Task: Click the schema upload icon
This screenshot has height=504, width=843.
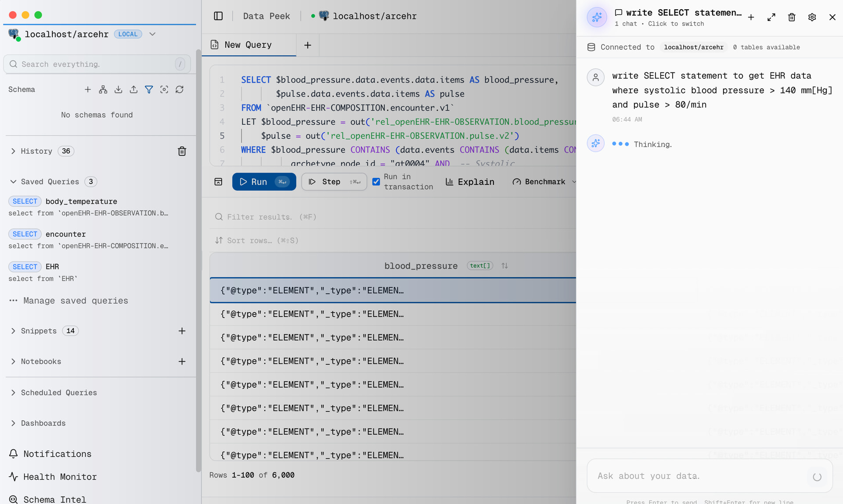Action: (134, 90)
